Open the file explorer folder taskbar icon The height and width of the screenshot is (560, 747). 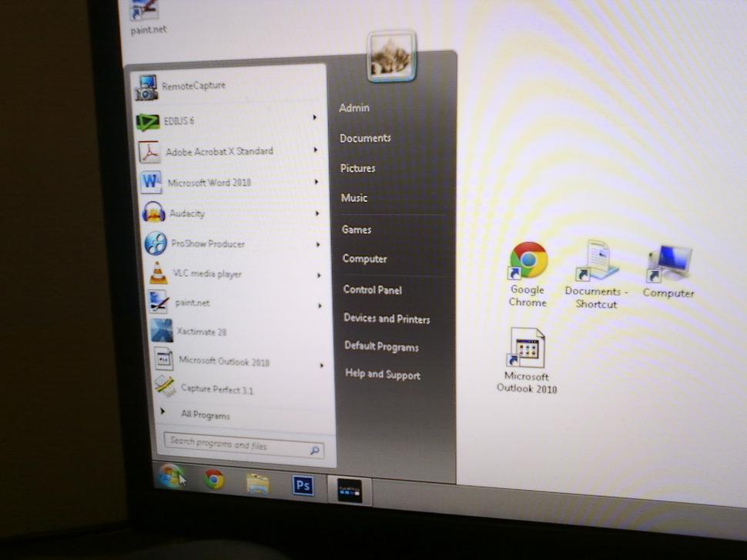[258, 483]
